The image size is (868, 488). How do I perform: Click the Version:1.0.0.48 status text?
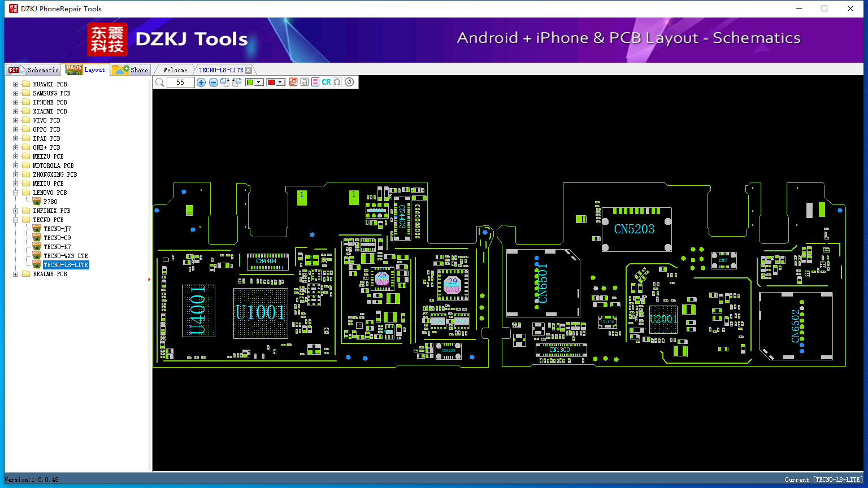pyautogui.click(x=32, y=480)
